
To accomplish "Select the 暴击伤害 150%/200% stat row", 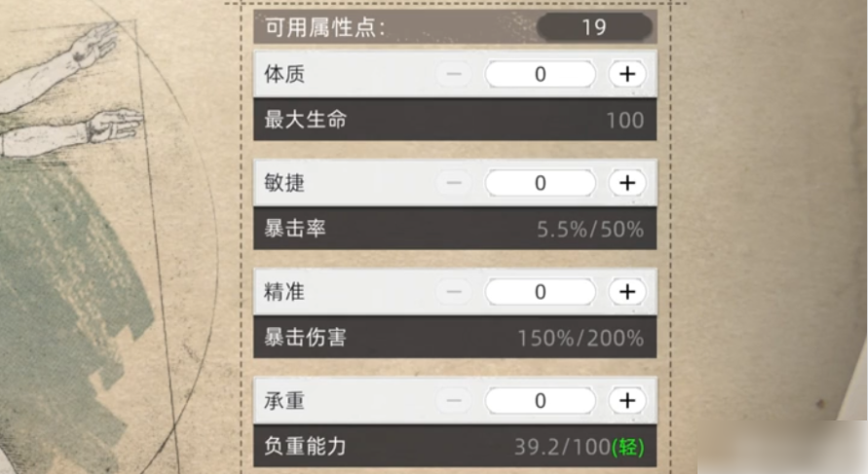I will 455,339.
